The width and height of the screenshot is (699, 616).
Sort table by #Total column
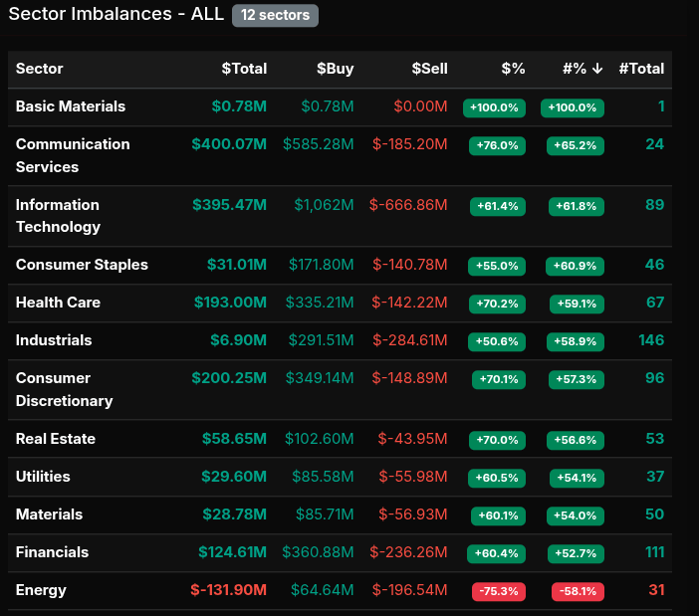pos(641,69)
